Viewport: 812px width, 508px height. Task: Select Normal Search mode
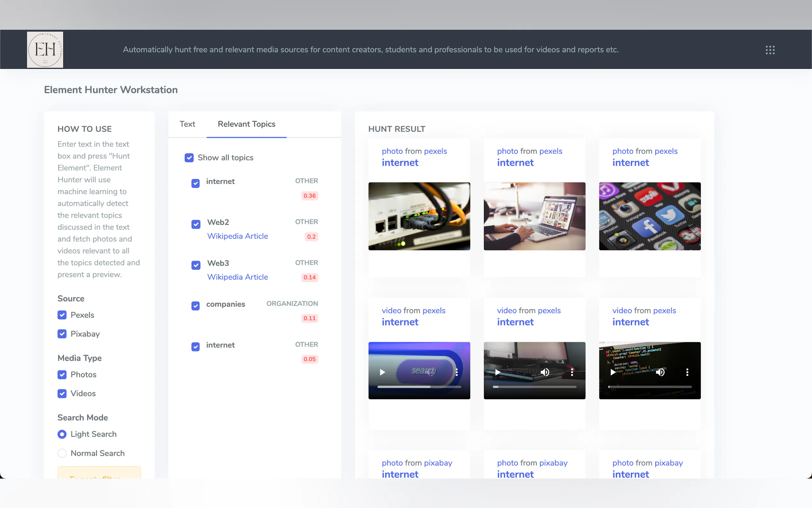click(62, 453)
